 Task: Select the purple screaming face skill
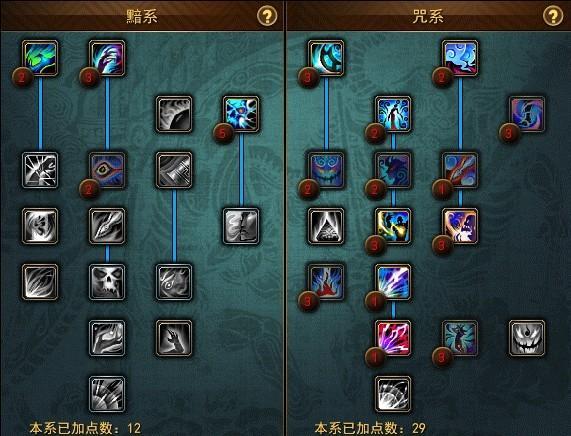[460, 226]
